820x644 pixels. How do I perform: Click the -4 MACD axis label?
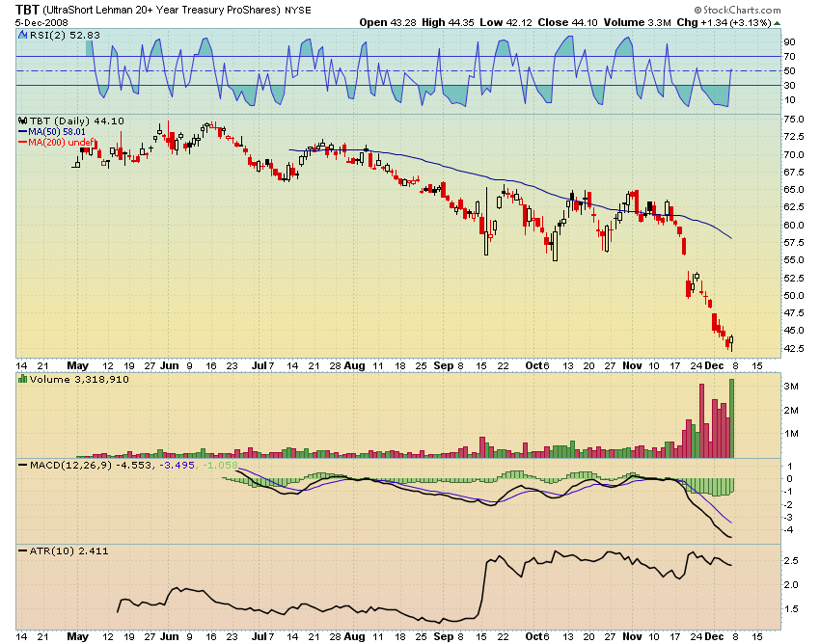(789, 530)
